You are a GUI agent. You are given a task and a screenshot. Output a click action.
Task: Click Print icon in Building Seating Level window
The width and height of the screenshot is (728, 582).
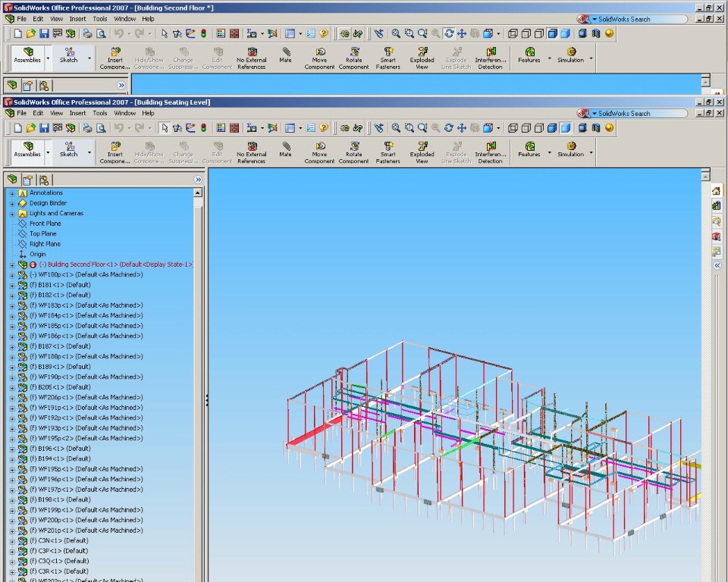click(87, 127)
